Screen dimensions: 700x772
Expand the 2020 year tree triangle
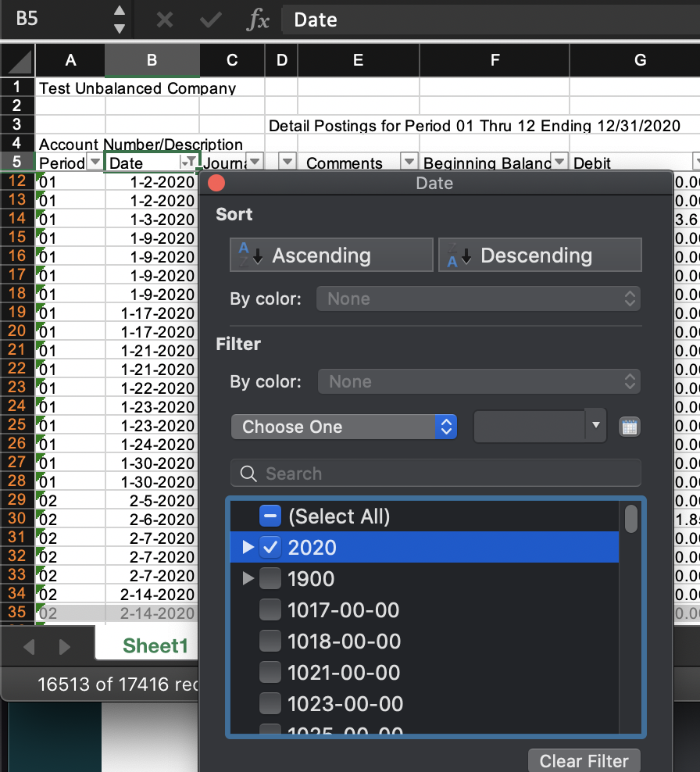tap(248, 547)
